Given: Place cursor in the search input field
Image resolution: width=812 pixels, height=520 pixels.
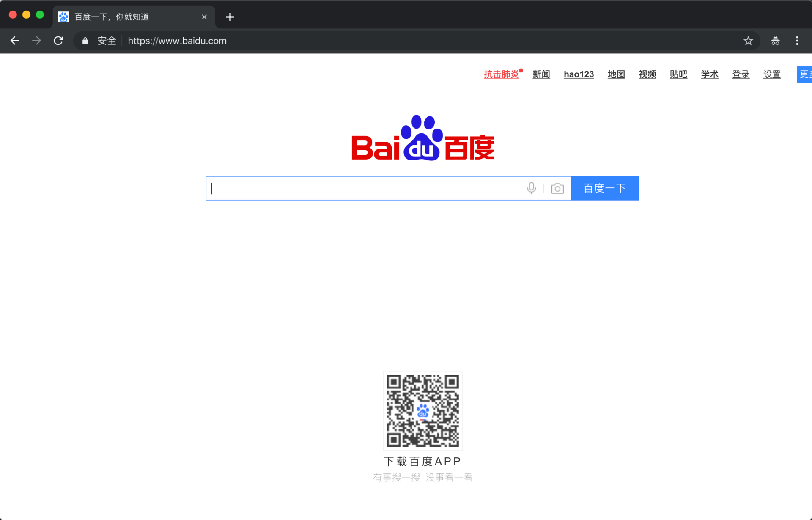Looking at the screenshot, I should [359, 188].
